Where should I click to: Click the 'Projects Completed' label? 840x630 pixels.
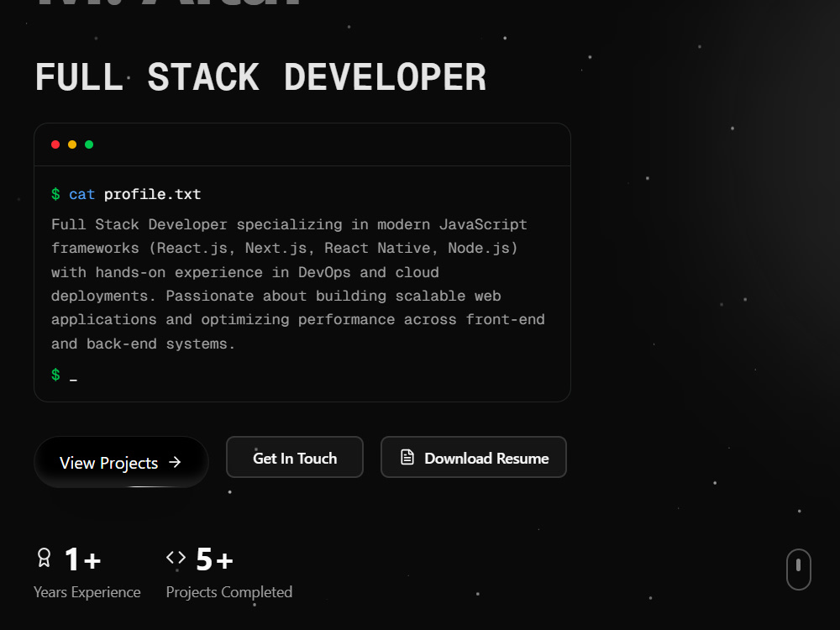pos(229,592)
